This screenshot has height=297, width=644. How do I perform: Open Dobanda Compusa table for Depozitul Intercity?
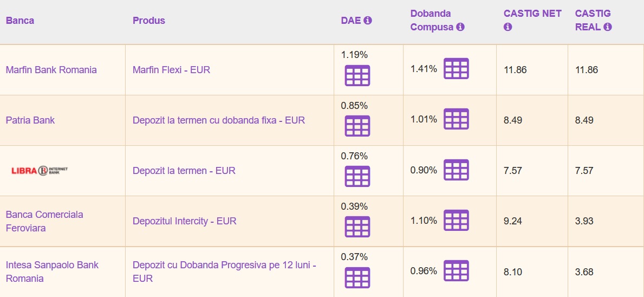pyautogui.click(x=456, y=221)
